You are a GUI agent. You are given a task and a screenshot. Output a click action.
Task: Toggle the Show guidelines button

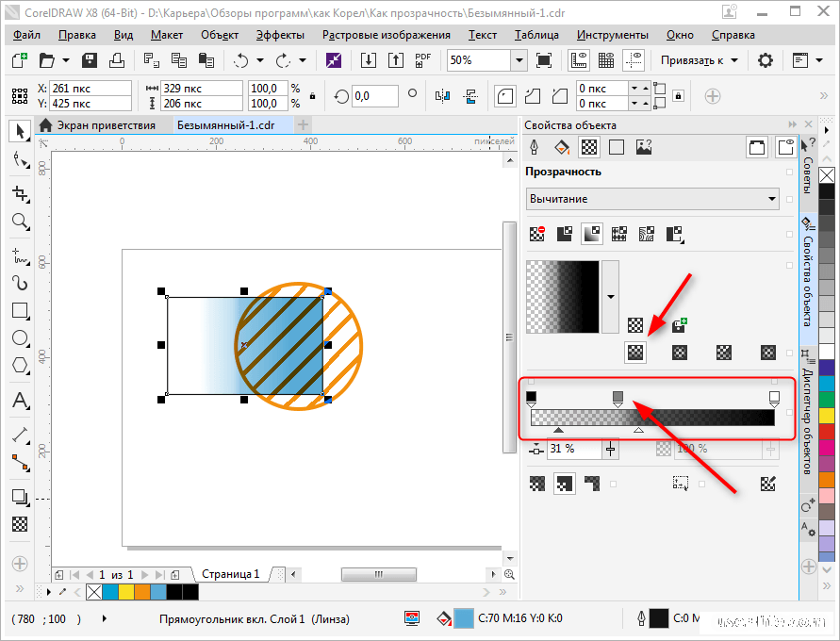coord(634,60)
